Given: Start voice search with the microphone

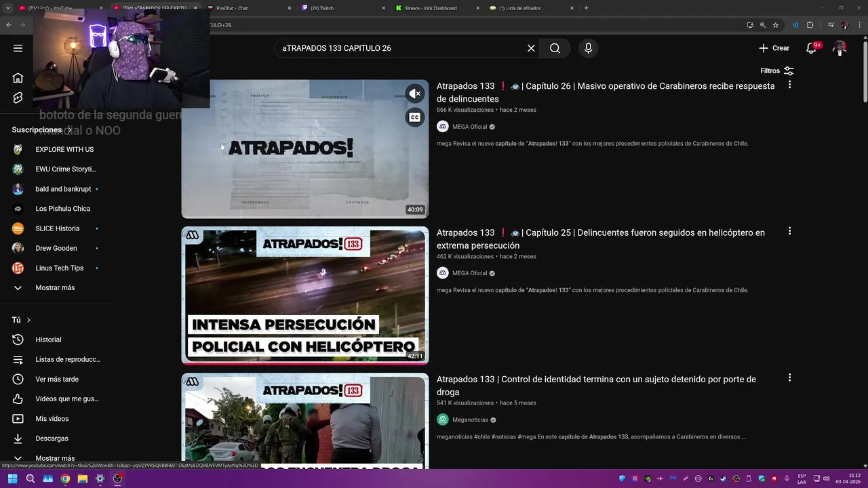Looking at the screenshot, I should click(588, 48).
